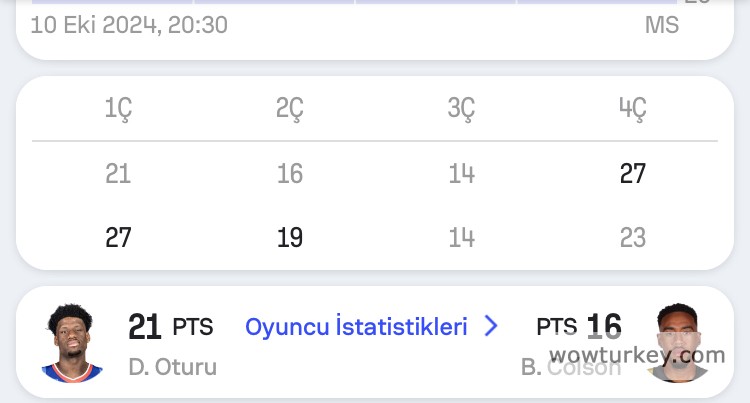Image resolution: width=750 pixels, height=403 pixels.
Task: Click the MS status label
Action: [662, 25]
